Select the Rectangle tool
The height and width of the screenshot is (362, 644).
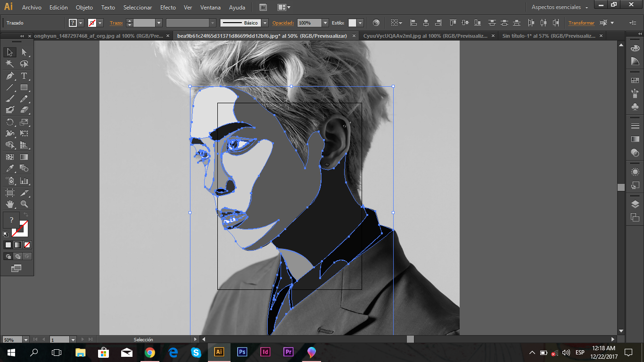(24, 87)
